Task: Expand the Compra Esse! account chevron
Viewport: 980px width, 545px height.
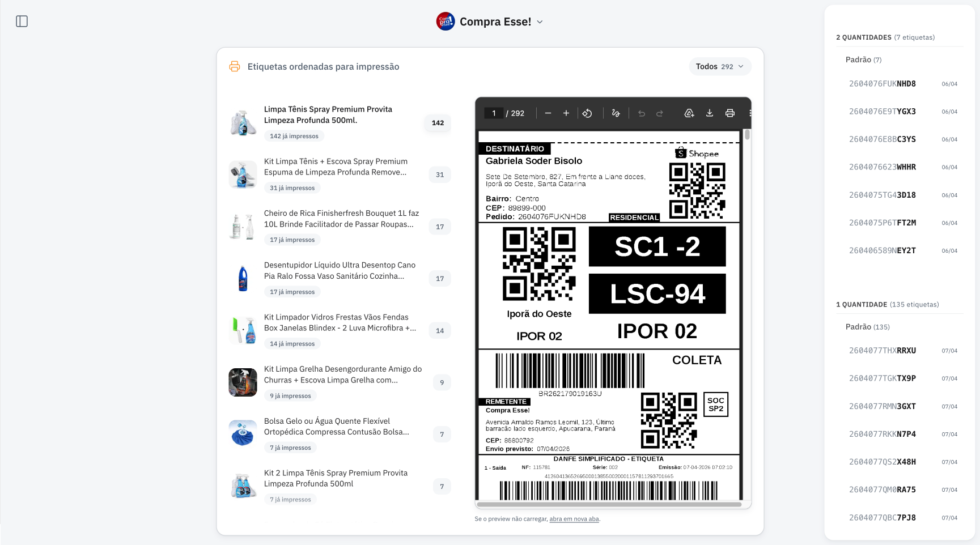Action: [x=539, y=22]
